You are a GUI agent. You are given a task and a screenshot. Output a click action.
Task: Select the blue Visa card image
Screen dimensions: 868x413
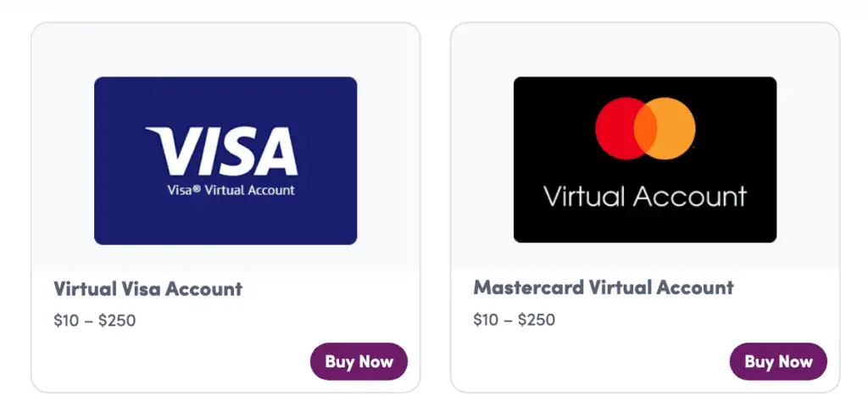225,160
